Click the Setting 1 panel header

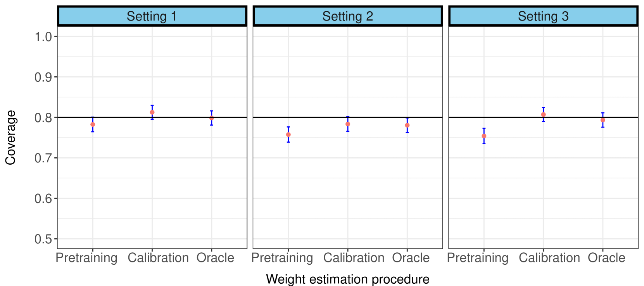[x=152, y=16]
